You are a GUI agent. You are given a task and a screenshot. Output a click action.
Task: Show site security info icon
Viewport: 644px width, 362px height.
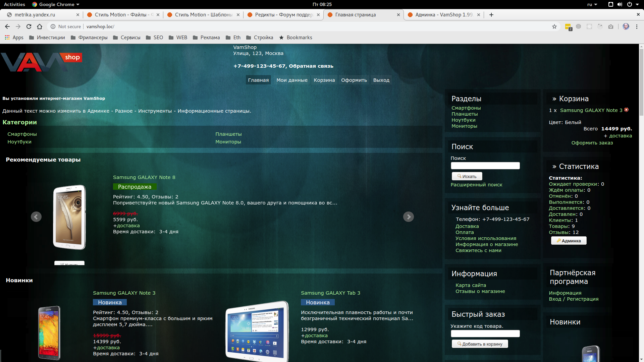pyautogui.click(x=53, y=26)
